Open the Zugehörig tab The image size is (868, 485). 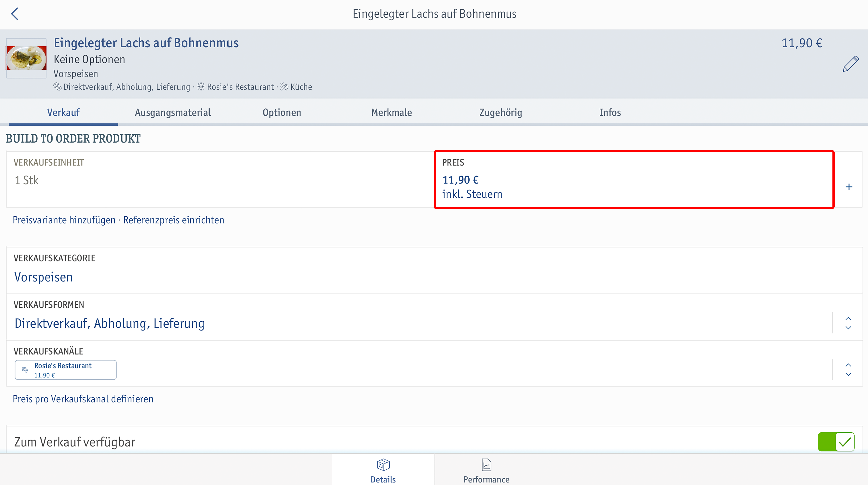pyautogui.click(x=500, y=112)
